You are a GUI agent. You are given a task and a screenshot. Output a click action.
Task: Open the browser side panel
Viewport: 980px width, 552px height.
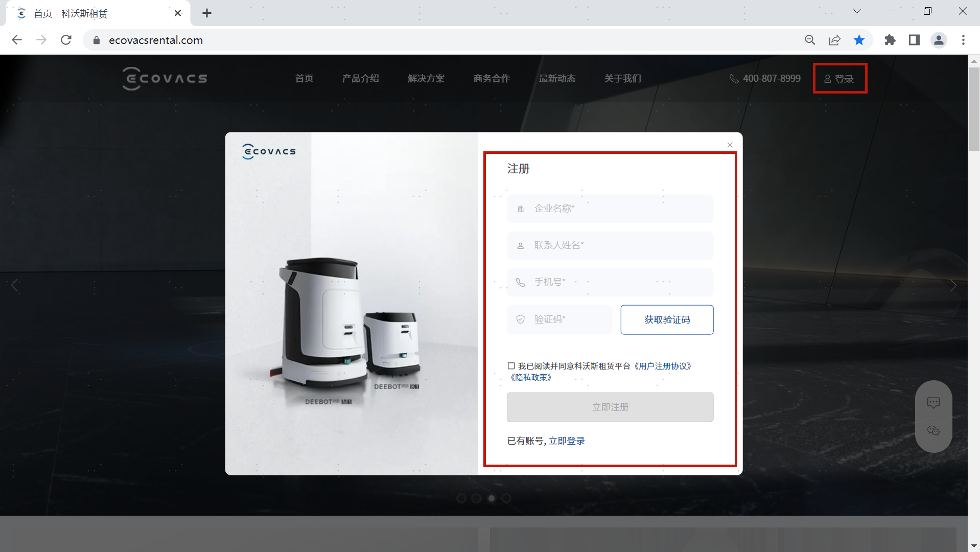click(914, 40)
